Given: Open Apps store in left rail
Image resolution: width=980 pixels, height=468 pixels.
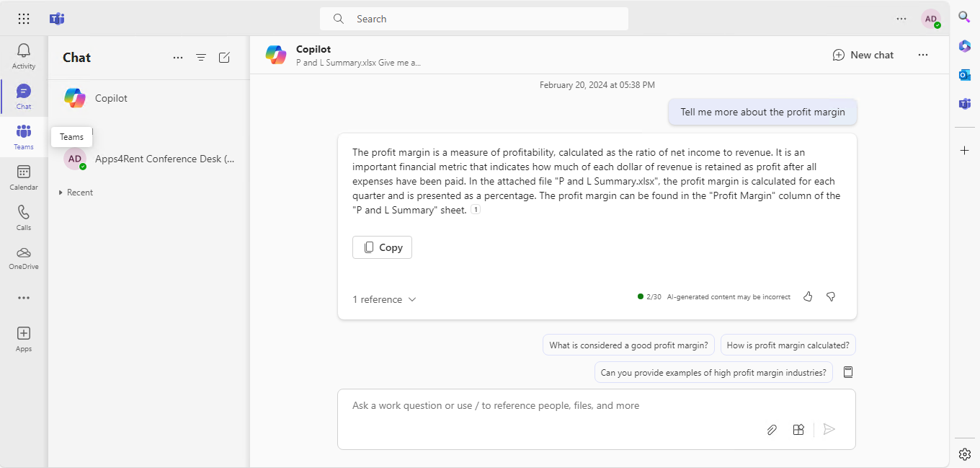Looking at the screenshot, I should pyautogui.click(x=24, y=339).
